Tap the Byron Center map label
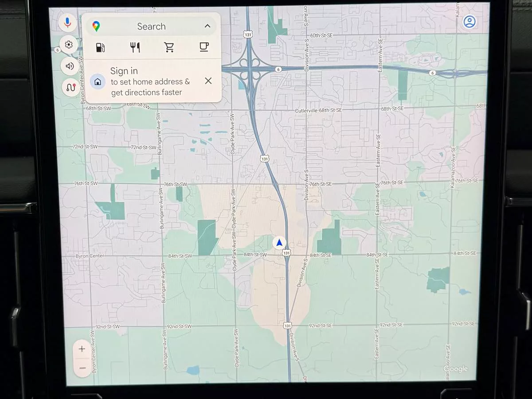532x399 pixels. pos(90,256)
